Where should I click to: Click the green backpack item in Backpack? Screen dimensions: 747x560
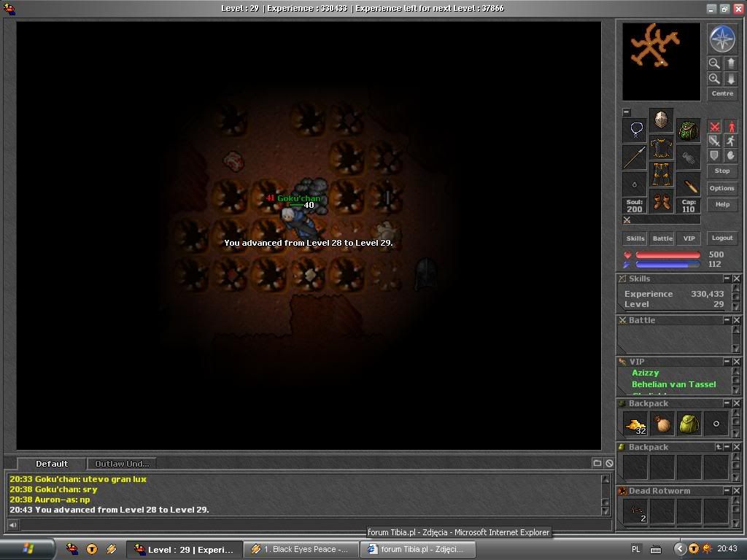pyautogui.click(x=689, y=424)
